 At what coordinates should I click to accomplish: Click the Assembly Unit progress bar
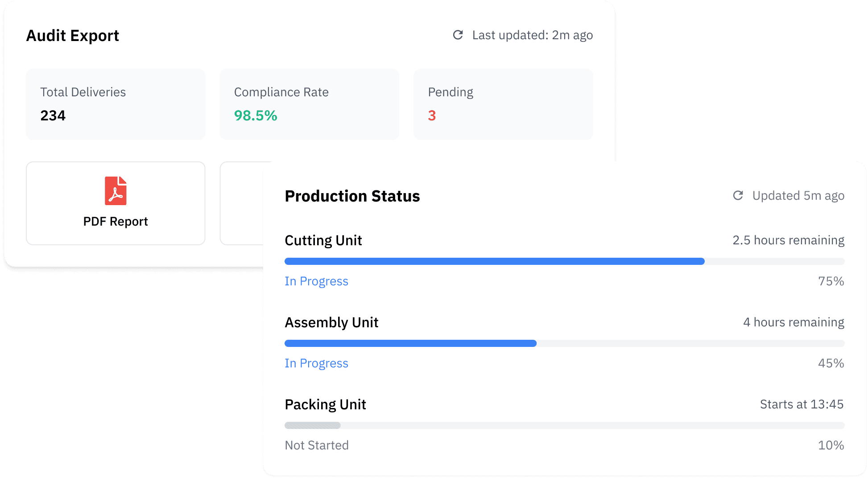point(565,343)
